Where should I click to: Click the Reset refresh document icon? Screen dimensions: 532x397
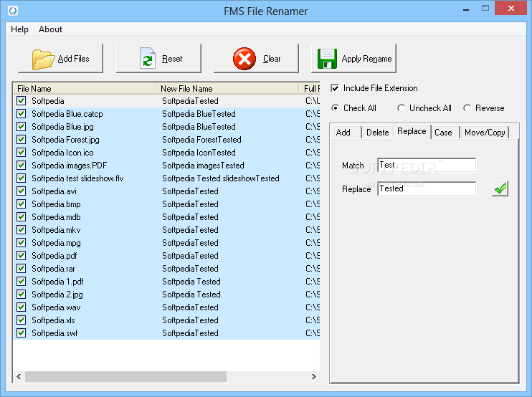pos(148,59)
